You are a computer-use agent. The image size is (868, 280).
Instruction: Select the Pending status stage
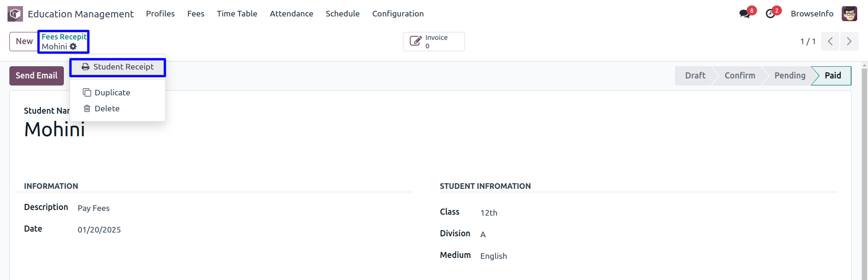790,76
